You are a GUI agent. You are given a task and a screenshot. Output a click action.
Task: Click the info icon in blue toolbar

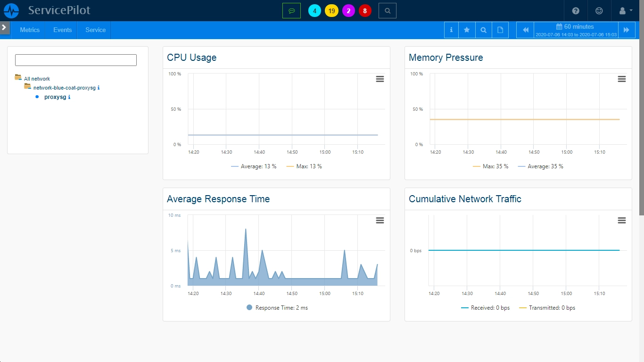[x=451, y=30]
